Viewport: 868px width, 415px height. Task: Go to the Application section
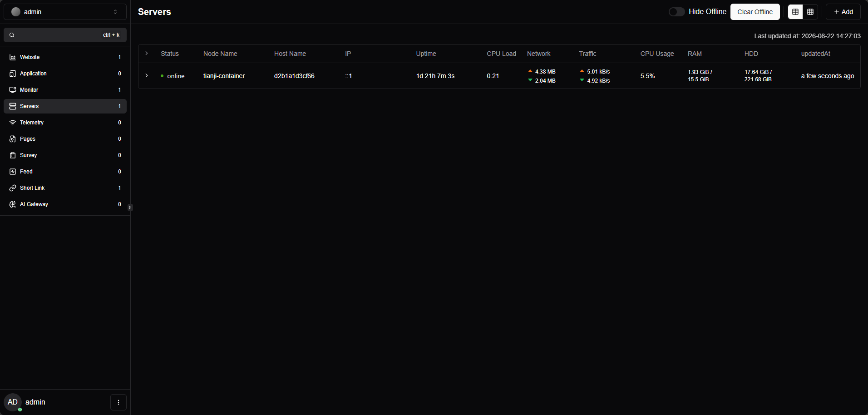pos(65,74)
